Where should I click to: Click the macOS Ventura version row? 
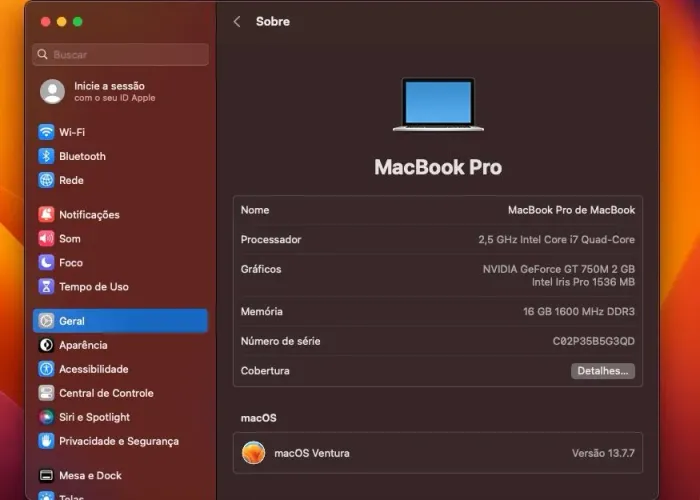tap(438, 453)
